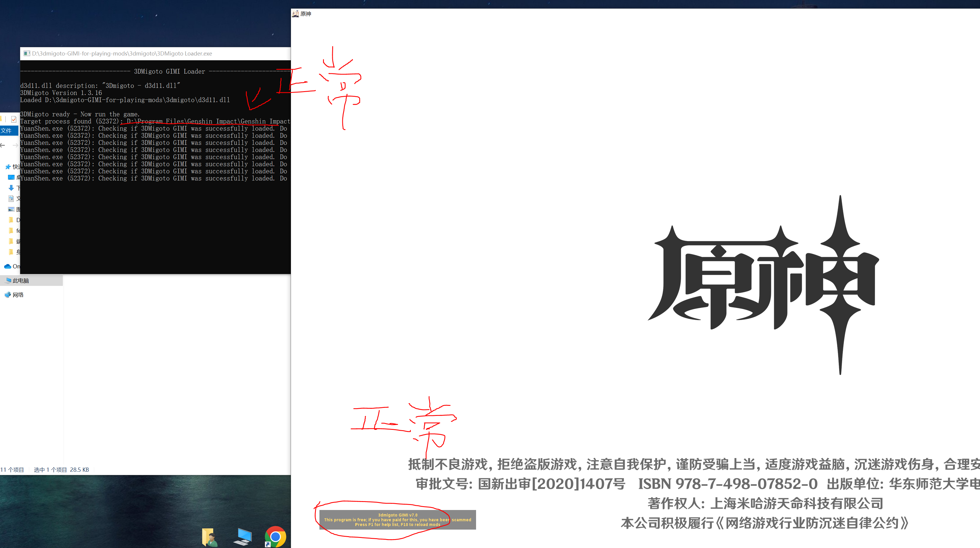
Task: Click the '3DMigoto ready - Now run the game.' line
Action: click(80, 114)
